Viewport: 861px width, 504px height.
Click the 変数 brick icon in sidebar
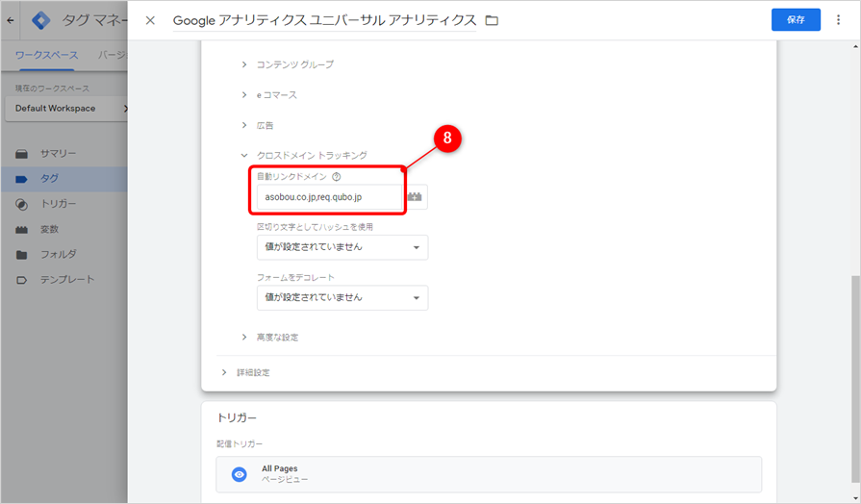coord(21,230)
